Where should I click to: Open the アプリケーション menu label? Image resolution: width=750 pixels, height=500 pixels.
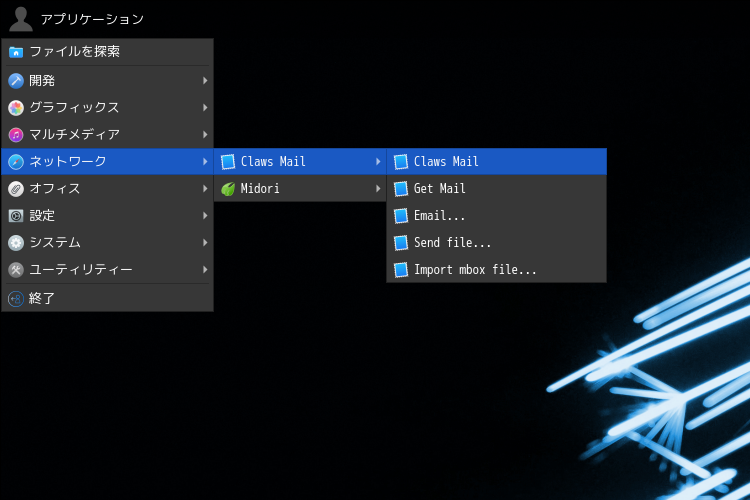[x=92, y=19]
